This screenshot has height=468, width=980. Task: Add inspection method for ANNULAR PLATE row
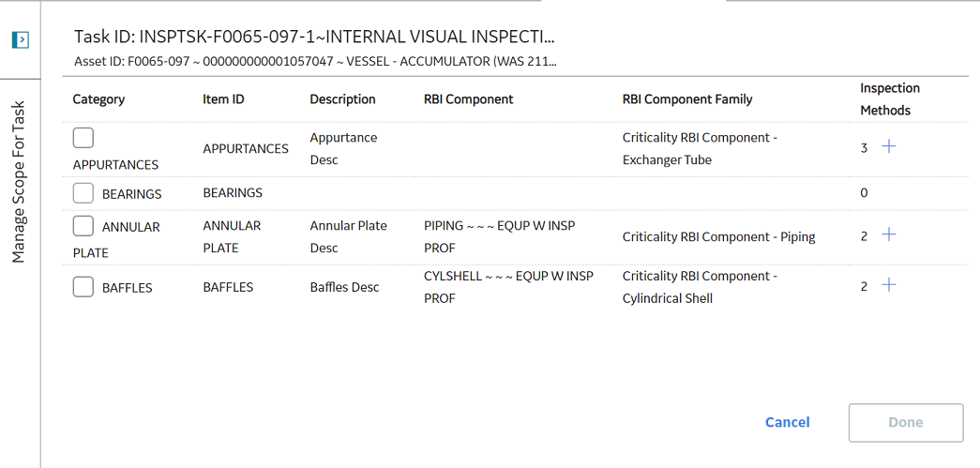pos(888,234)
